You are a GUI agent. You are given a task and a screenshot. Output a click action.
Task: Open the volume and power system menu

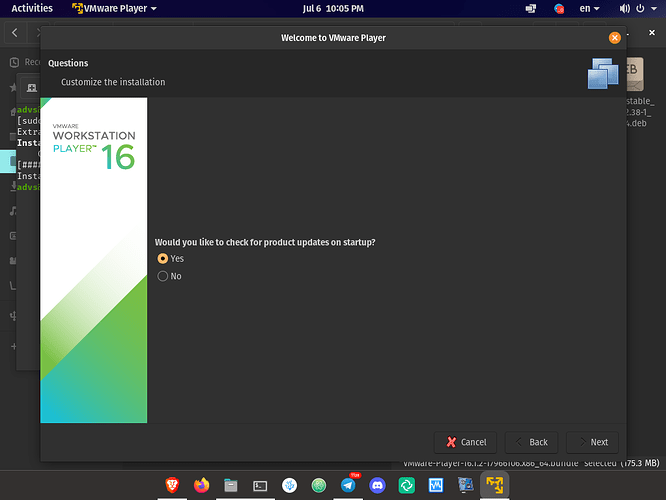tap(638, 8)
